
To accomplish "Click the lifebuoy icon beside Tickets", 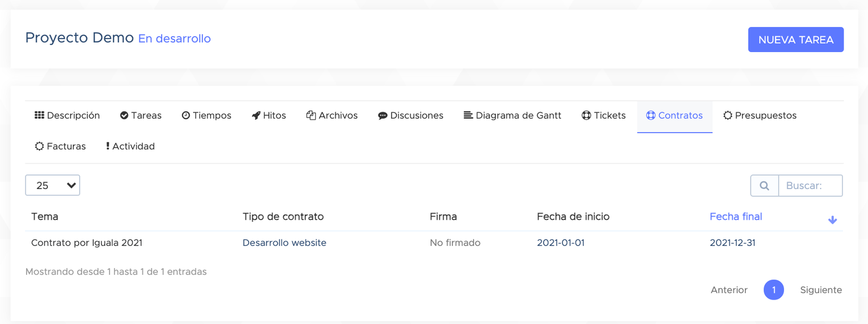I will [x=586, y=115].
